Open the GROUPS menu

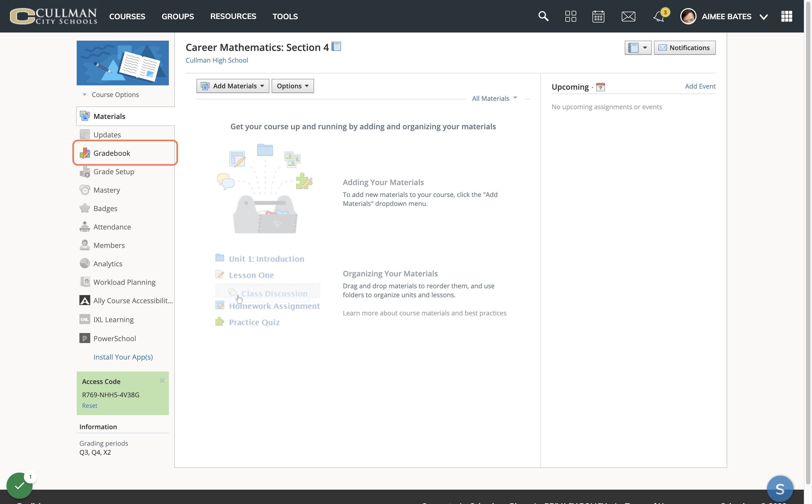tap(178, 16)
